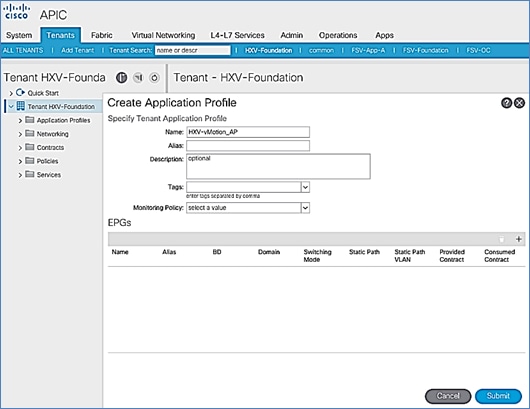Open the HXV-Foundation tenant link
This screenshot has width=530, height=409.
pyautogui.click(x=268, y=50)
